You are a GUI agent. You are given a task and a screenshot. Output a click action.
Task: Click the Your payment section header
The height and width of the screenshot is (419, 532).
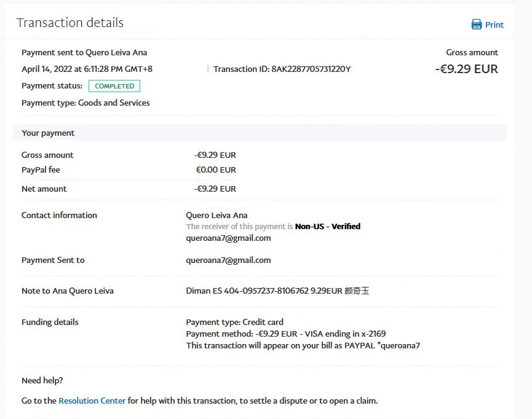[48, 133]
